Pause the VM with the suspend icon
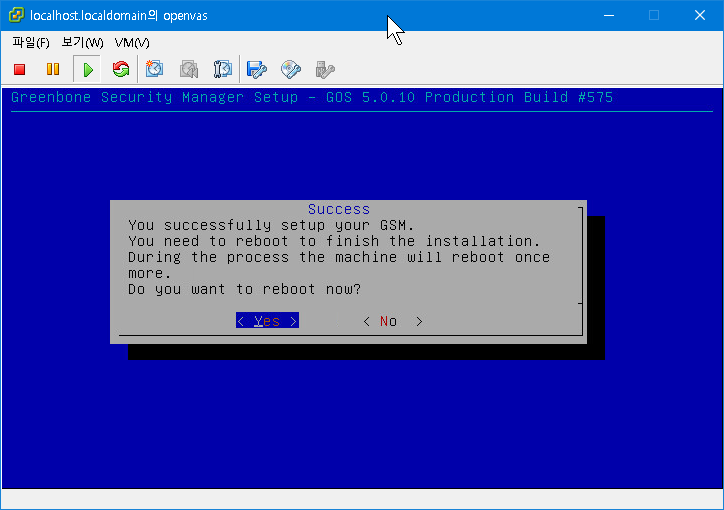 tap(53, 69)
